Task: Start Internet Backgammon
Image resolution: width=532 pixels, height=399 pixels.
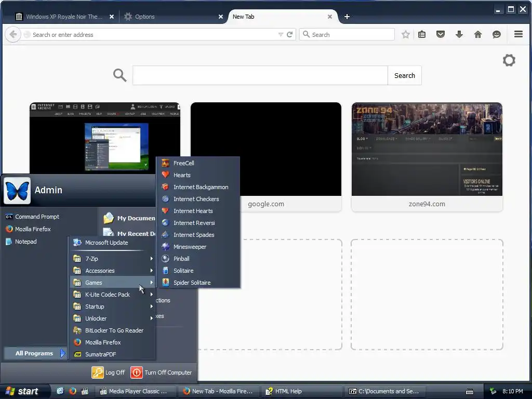Action: tap(198, 187)
